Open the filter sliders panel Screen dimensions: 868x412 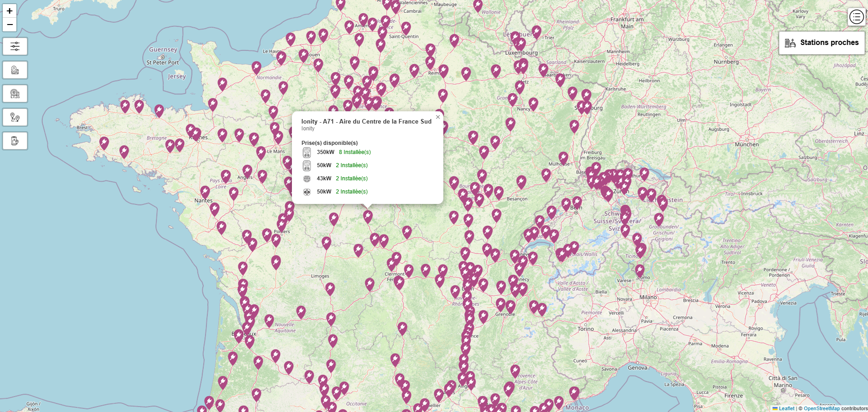[15, 46]
